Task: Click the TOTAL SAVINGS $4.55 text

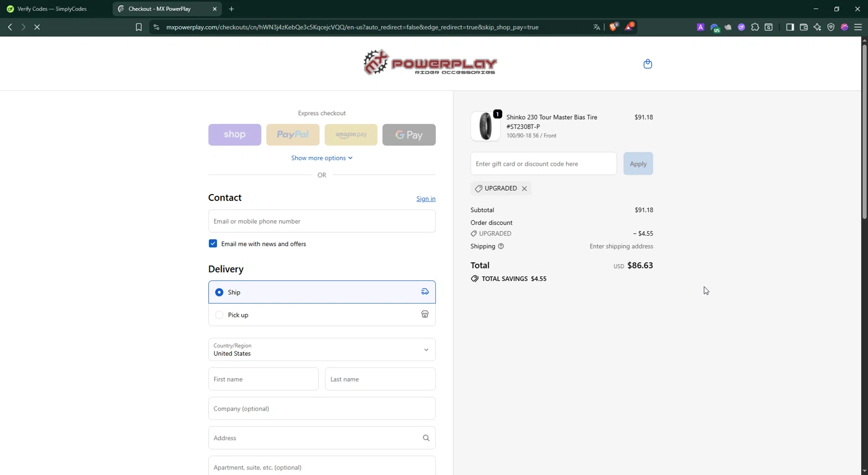Action: (514, 279)
